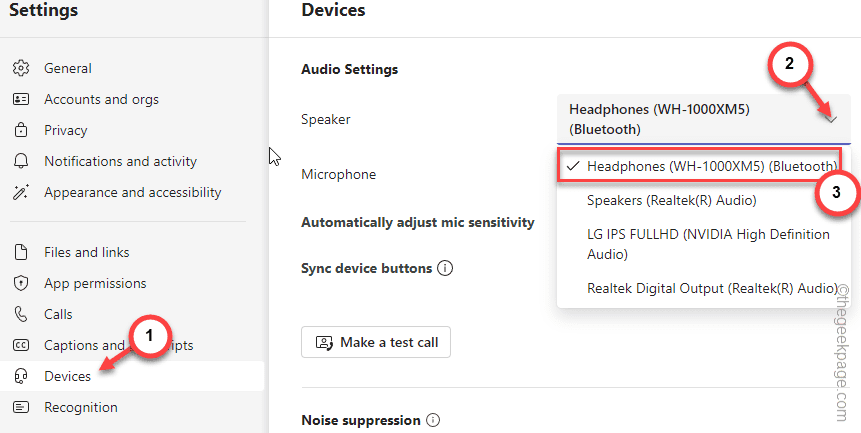The image size is (861, 433).
Task: Collapse the Speaker dropdown chevron
Action: [x=832, y=119]
